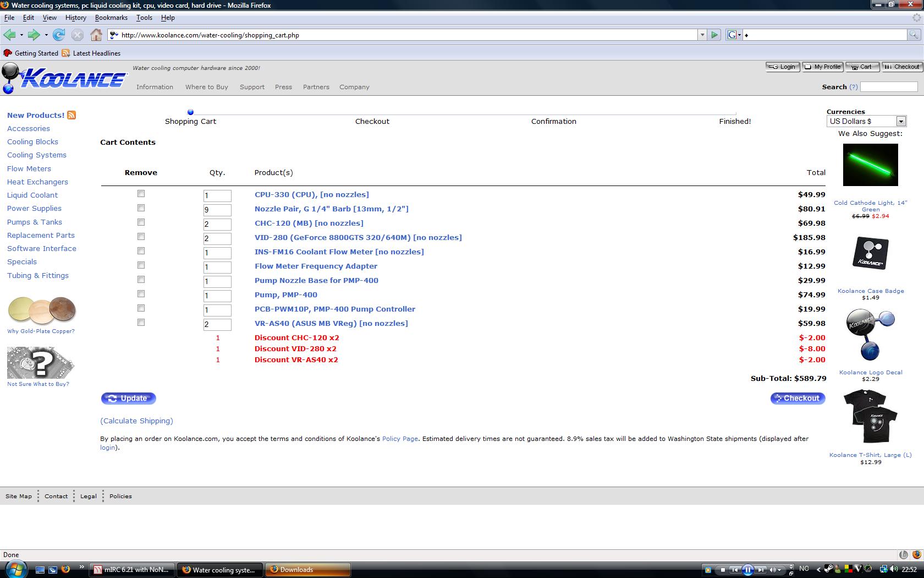Switch to the mIRC taskbar window
This screenshot has width=924, height=578.
(x=132, y=570)
